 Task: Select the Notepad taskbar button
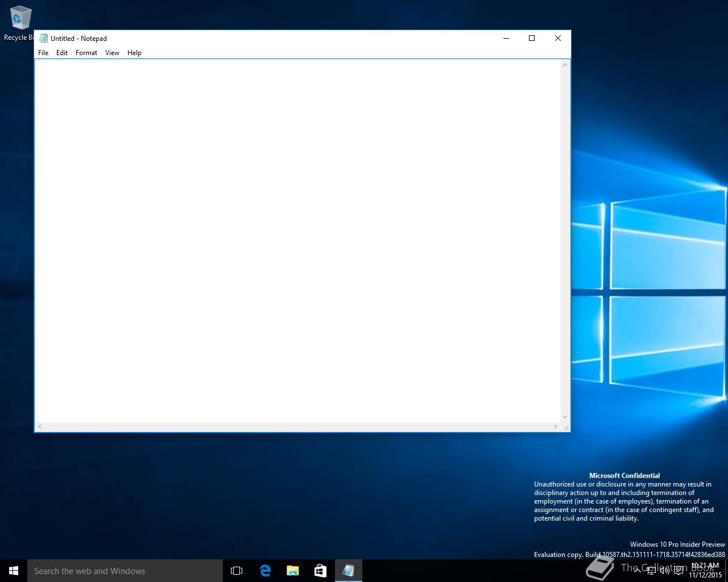coord(348,571)
